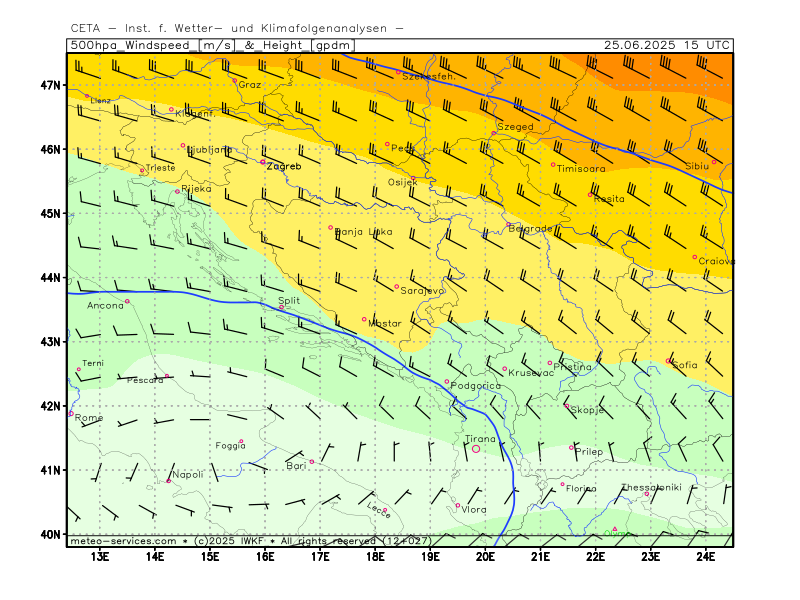Click the Prilep city label
Viewport: 800px width, 600px height.
(x=589, y=452)
